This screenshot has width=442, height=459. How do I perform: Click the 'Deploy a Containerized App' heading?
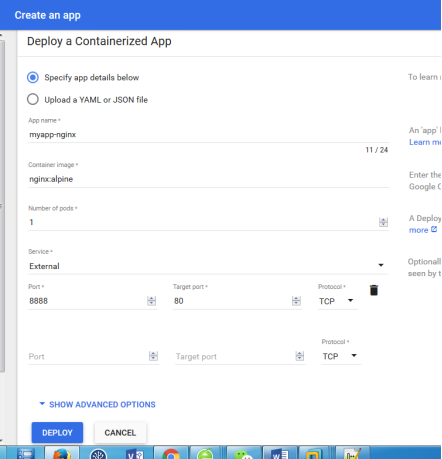coord(99,41)
